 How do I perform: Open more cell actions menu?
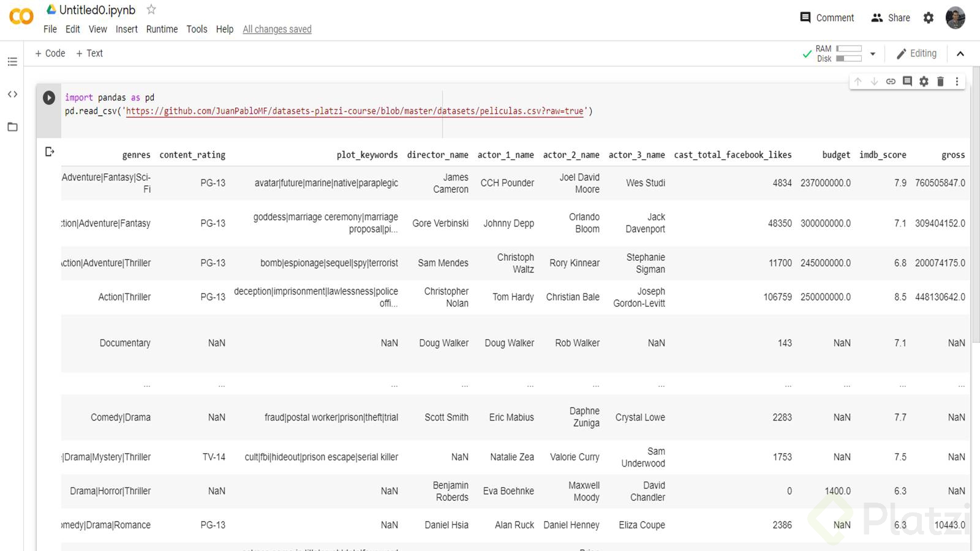957,81
